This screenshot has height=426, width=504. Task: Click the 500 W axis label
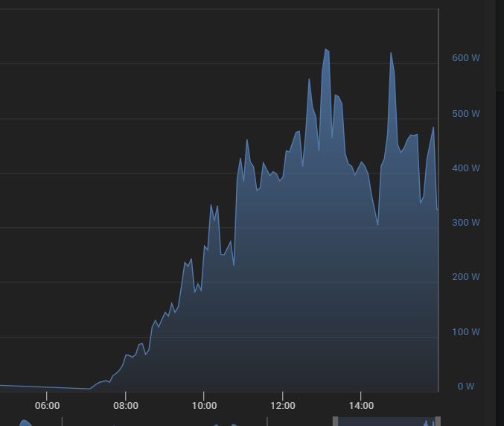(x=465, y=114)
